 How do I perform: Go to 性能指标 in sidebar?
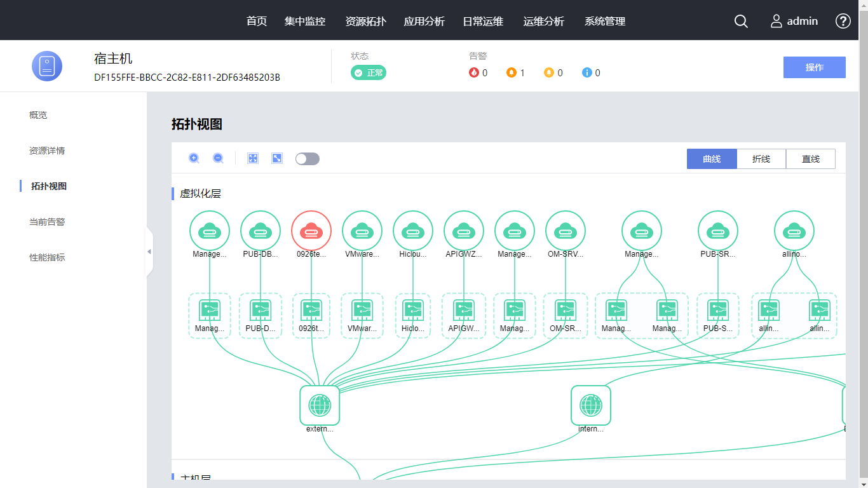point(47,257)
